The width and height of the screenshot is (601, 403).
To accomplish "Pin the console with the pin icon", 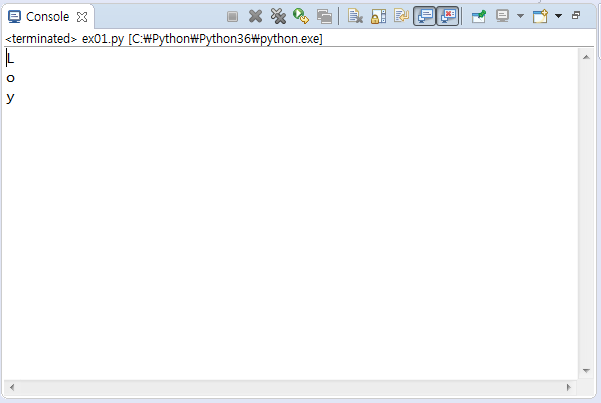I will (479, 16).
